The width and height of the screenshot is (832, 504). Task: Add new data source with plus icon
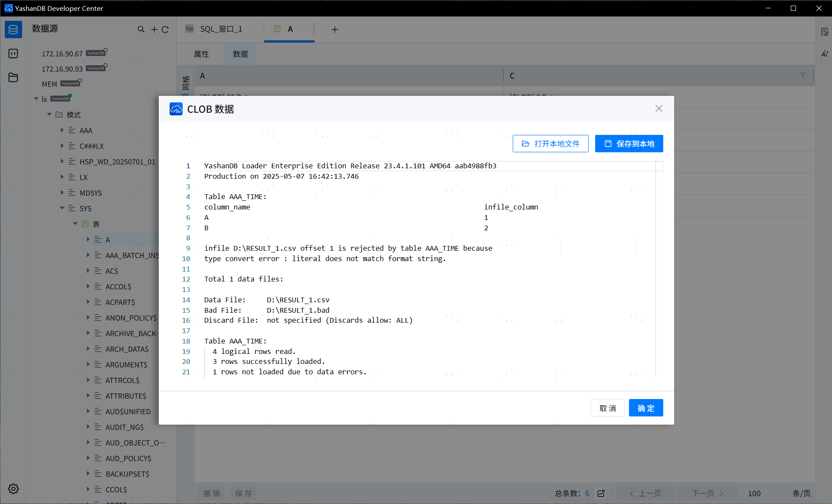pyautogui.click(x=154, y=29)
